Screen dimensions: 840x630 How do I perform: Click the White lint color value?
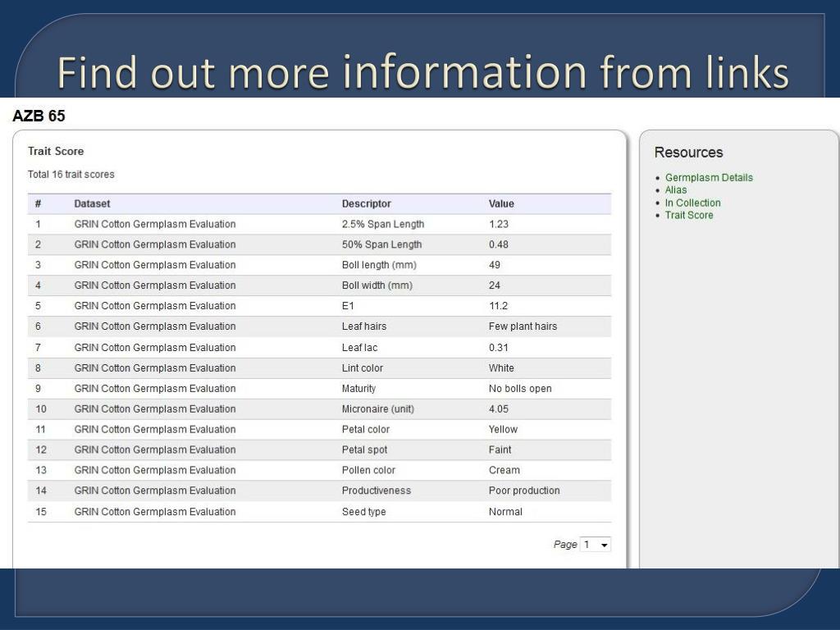pyautogui.click(x=501, y=368)
